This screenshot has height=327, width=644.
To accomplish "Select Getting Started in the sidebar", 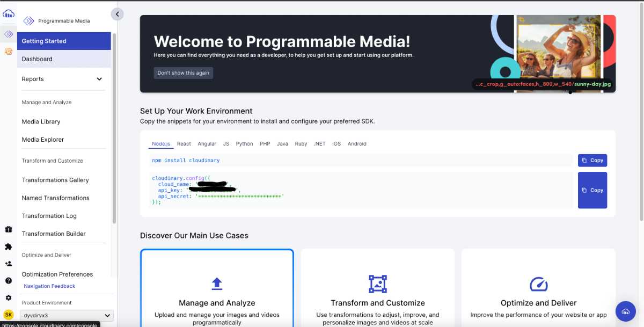I will click(64, 41).
